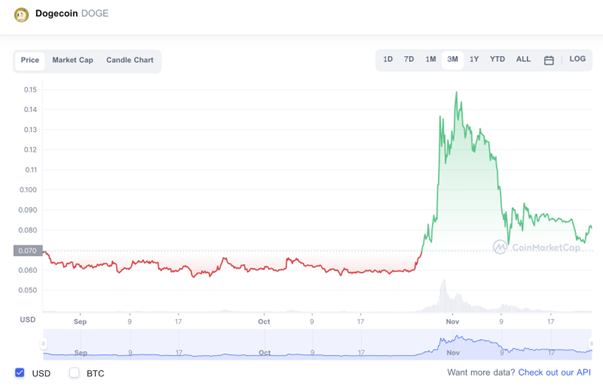Click the 0.100 label on price axis
Viewport: 603px width, 389px height.
pos(28,190)
